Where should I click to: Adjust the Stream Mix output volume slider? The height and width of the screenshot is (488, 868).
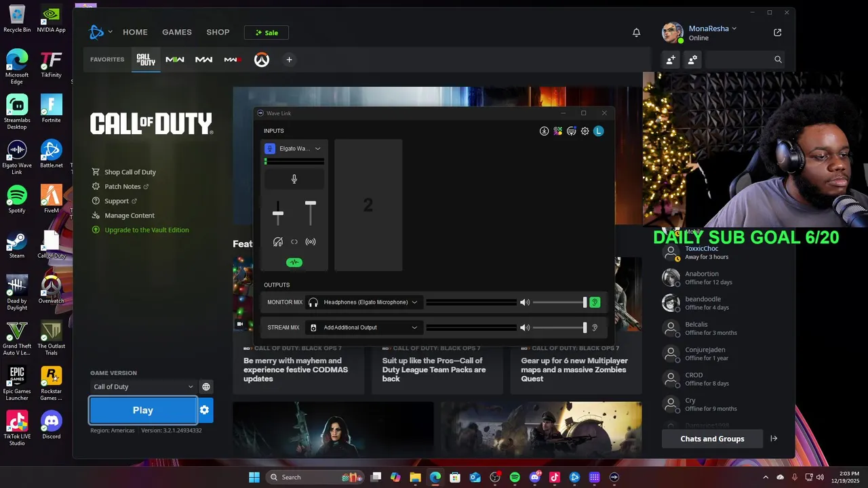[559, 327]
